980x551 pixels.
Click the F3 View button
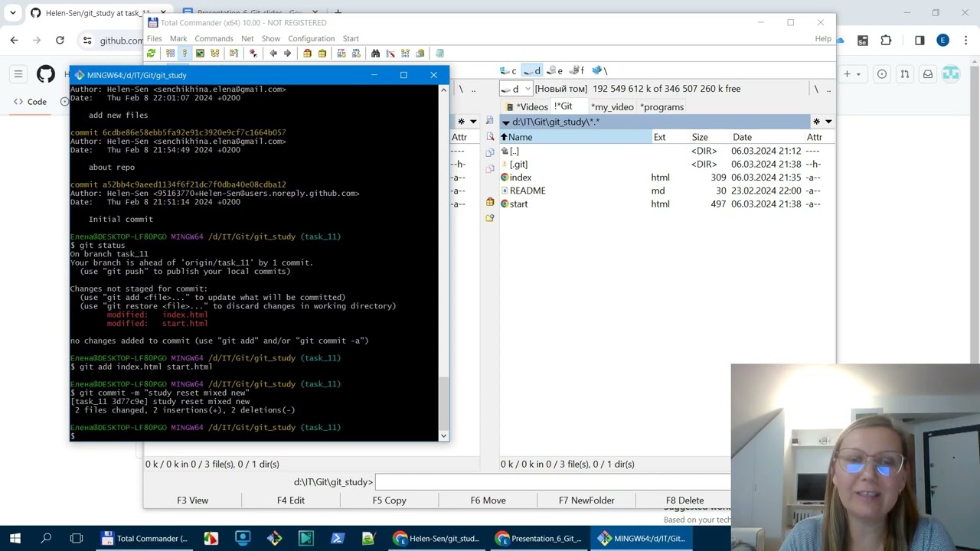[192, 500]
